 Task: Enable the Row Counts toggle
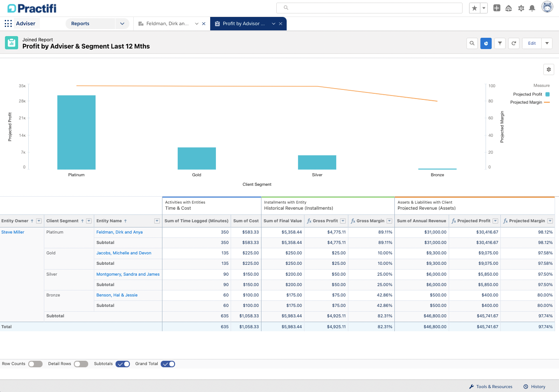(35, 364)
